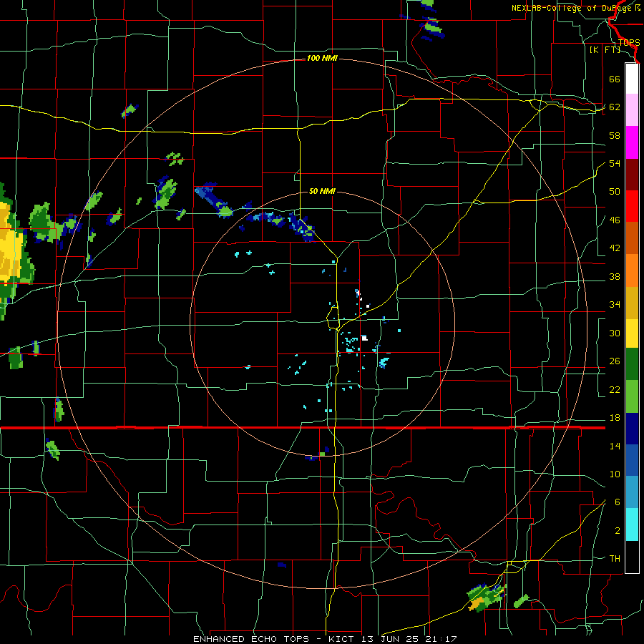This screenshot has width=644, height=644.
Task: Select the 58 value on the legend scale
Action: point(615,135)
